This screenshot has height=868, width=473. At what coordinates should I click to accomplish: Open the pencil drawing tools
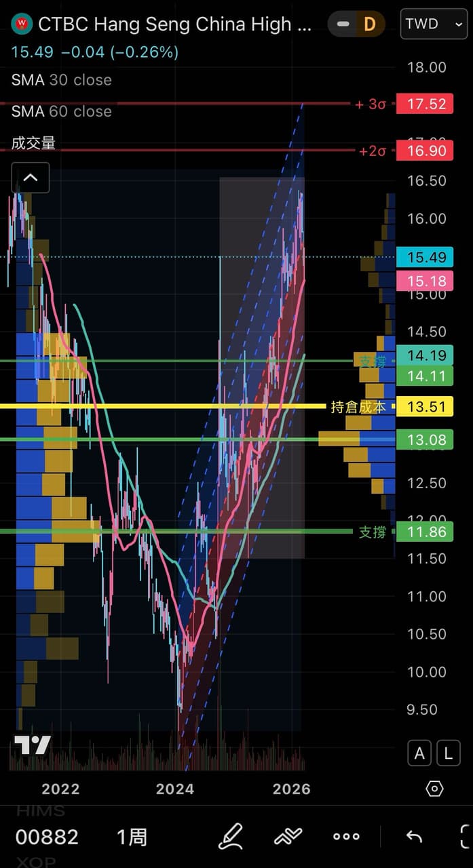(231, 836)
